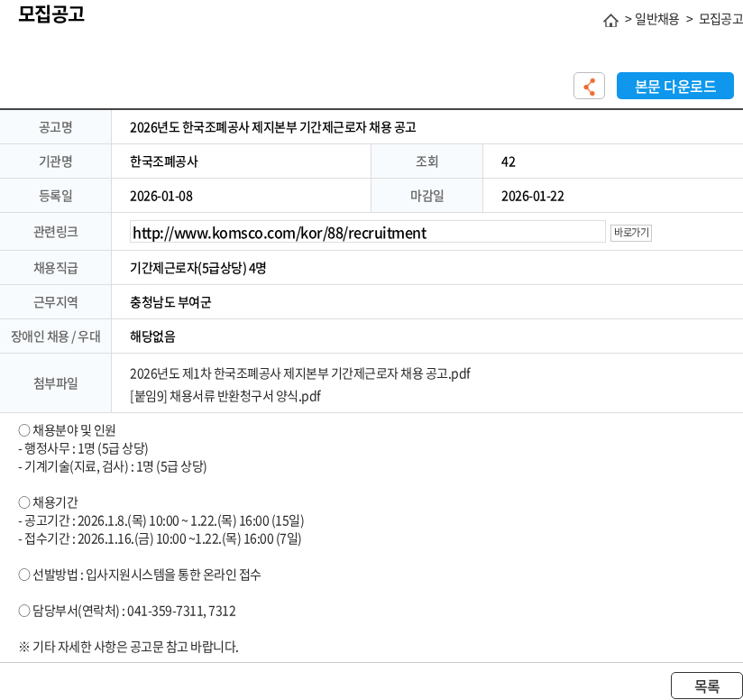Click the registration date 2026-01-08
This screenshot has width=743, height=700.
coord(161,197)
